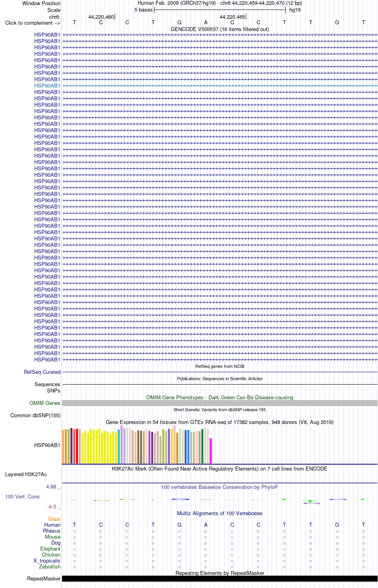The image size is (378, 588).
Task: Click the pink tallest bar in the GTEx chart
Action: 174,444
